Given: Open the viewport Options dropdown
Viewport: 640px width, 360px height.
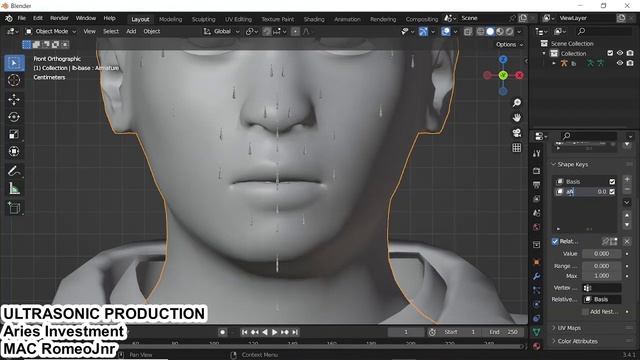Looking at the screenshot, I should (509, 44).
